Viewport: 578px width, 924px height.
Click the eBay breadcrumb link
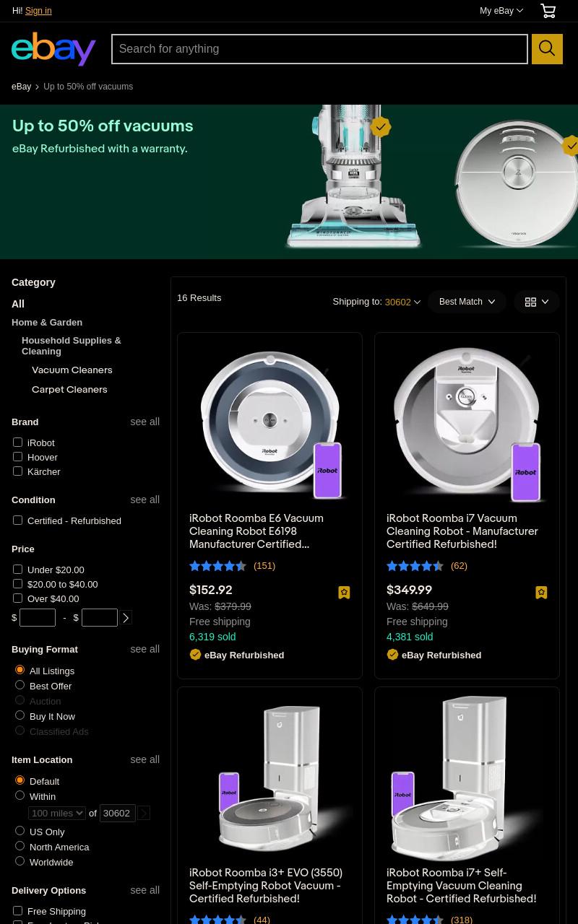coord(22,87)
